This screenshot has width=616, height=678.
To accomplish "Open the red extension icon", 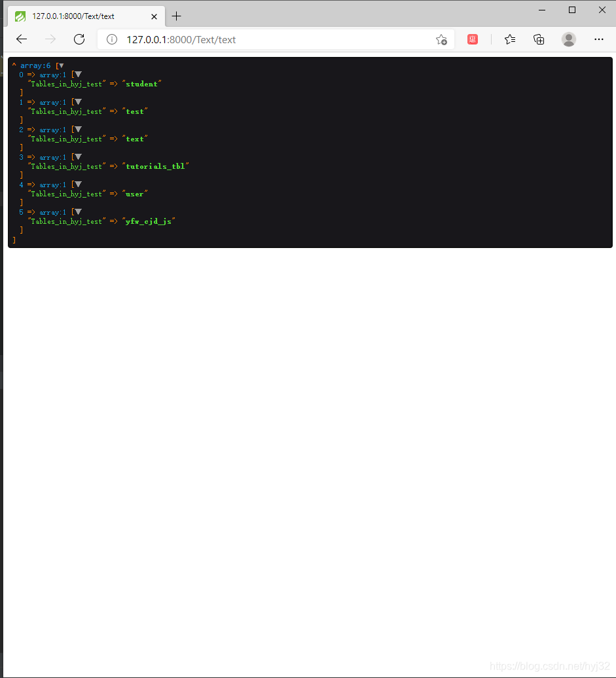I will pos(473,39).
